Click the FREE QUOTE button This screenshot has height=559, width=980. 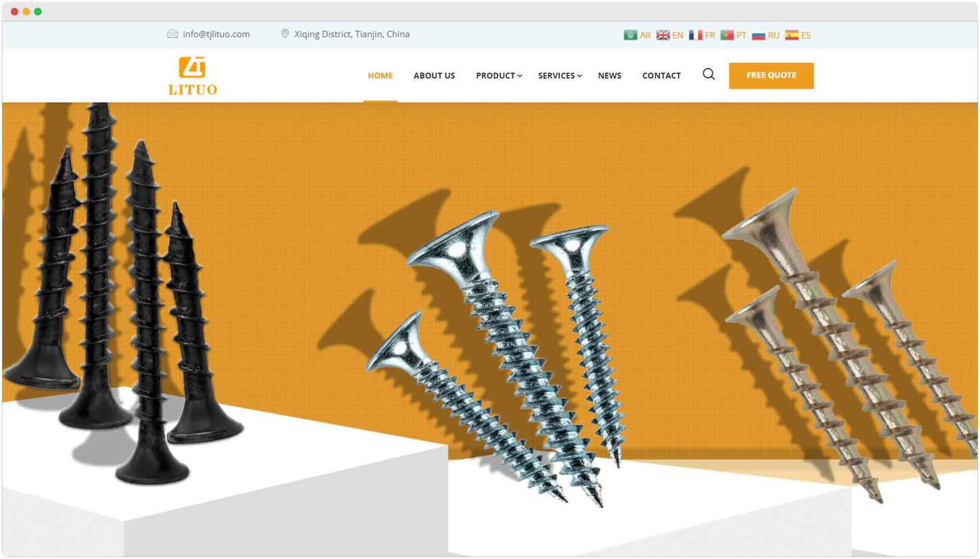[771, 76]
